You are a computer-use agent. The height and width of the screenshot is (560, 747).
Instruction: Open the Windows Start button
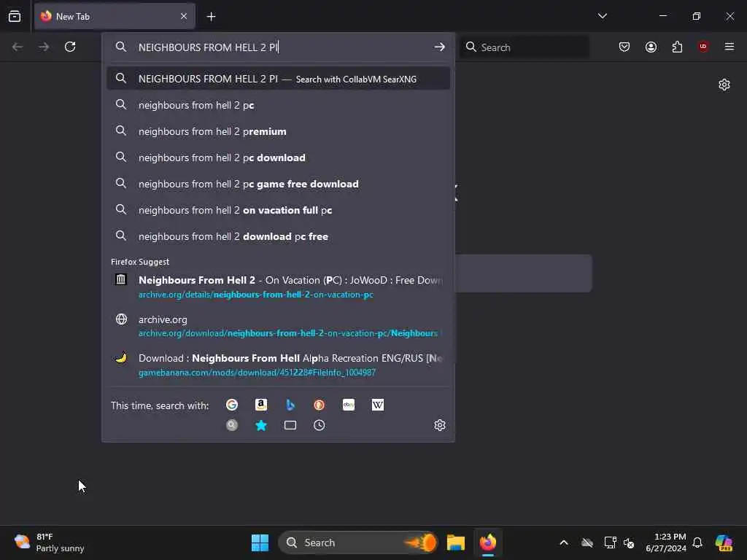pyautogui.click(x=260, y=542)
